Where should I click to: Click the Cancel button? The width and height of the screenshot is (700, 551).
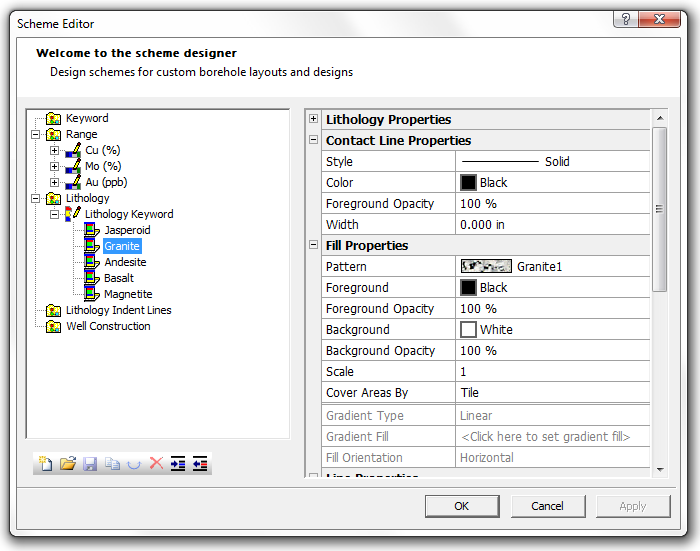tap(547, 506)
